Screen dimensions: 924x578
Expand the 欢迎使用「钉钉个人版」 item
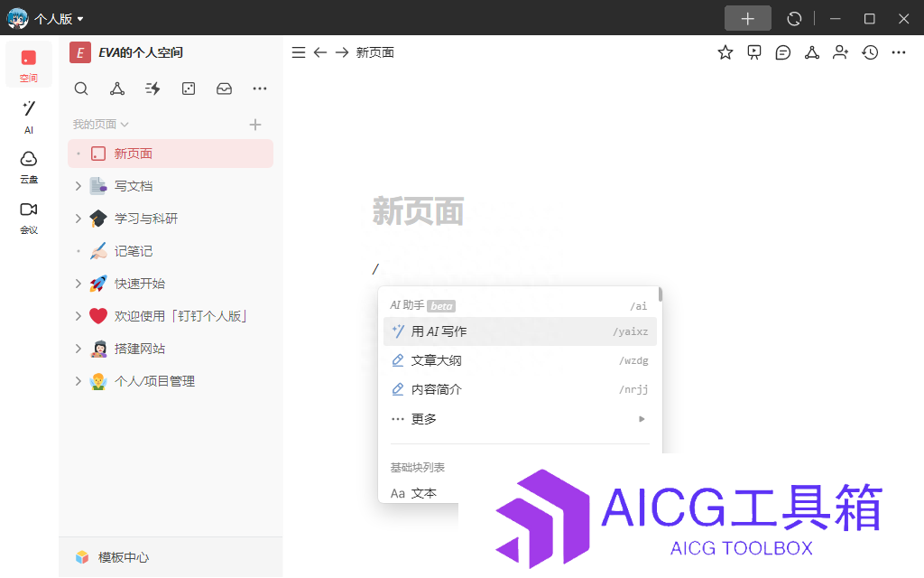coord(78,316)
